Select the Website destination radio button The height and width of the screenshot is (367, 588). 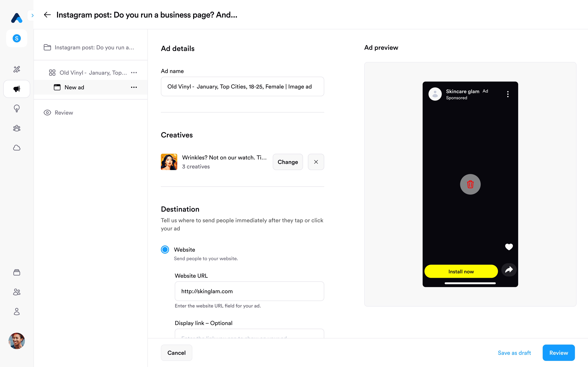click(x=165, y=250)
